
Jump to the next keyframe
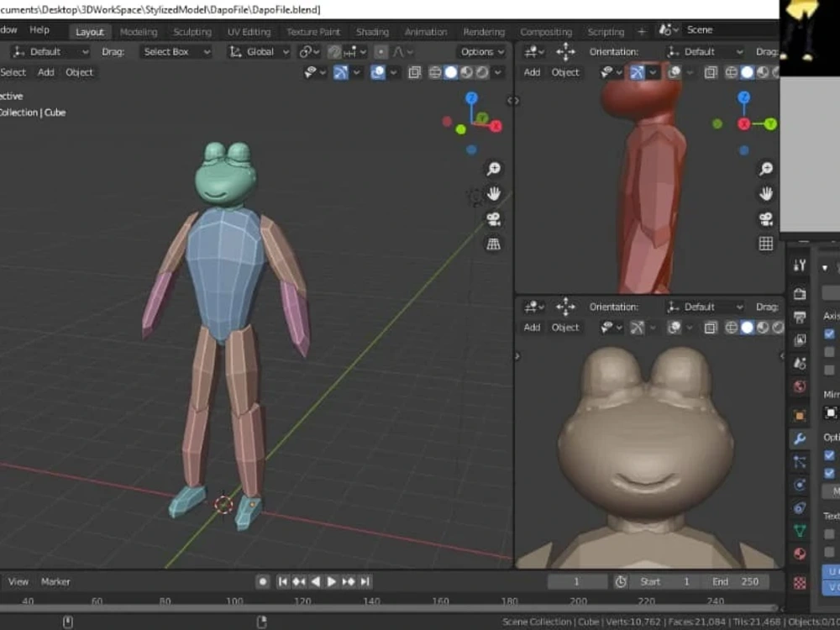[x=349, y=582]
